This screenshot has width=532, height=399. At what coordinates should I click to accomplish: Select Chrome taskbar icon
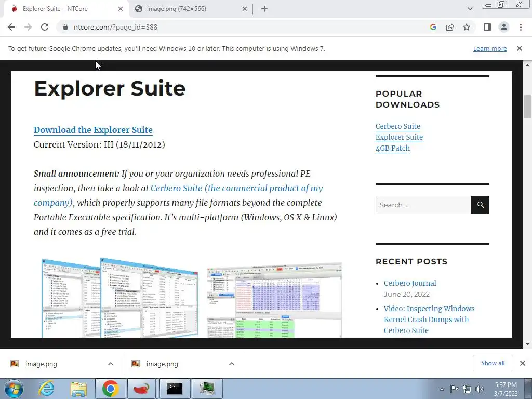(x=110, y=389)
